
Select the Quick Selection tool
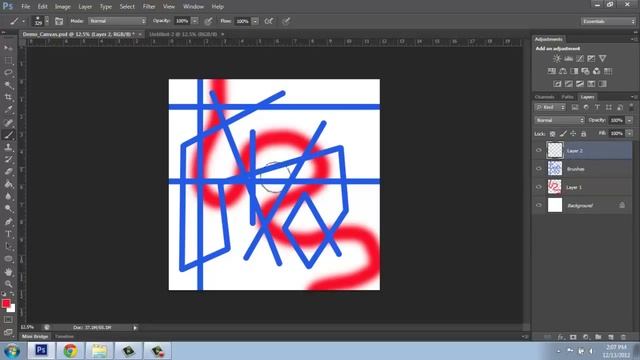click(x=8, y=85)
